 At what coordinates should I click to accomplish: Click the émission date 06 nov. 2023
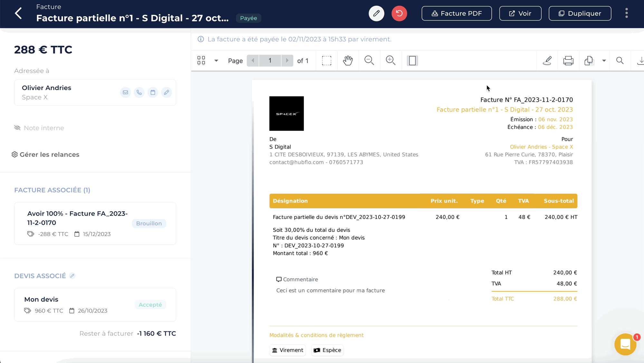pos(555,119)
